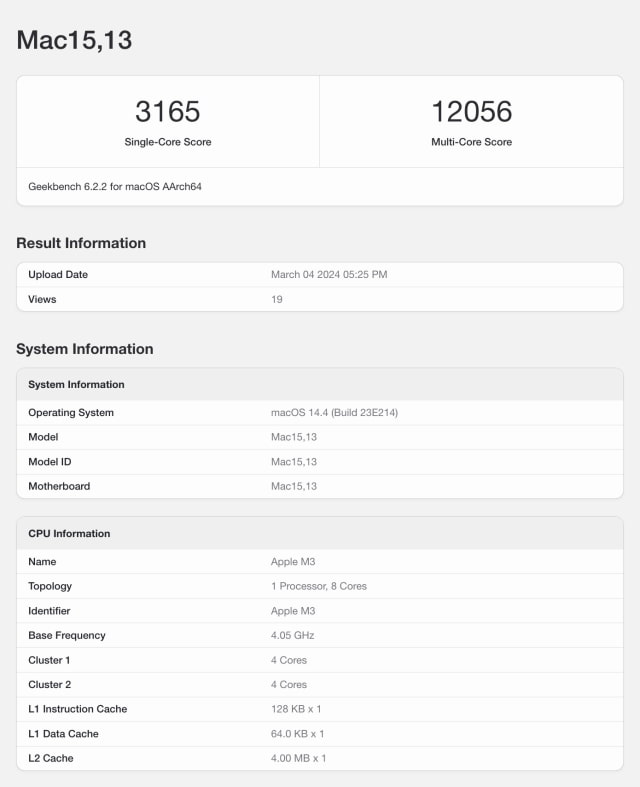Select macOS 14.4 (Build 23E214) value
The image size is (640, 787).
point(334,413)
